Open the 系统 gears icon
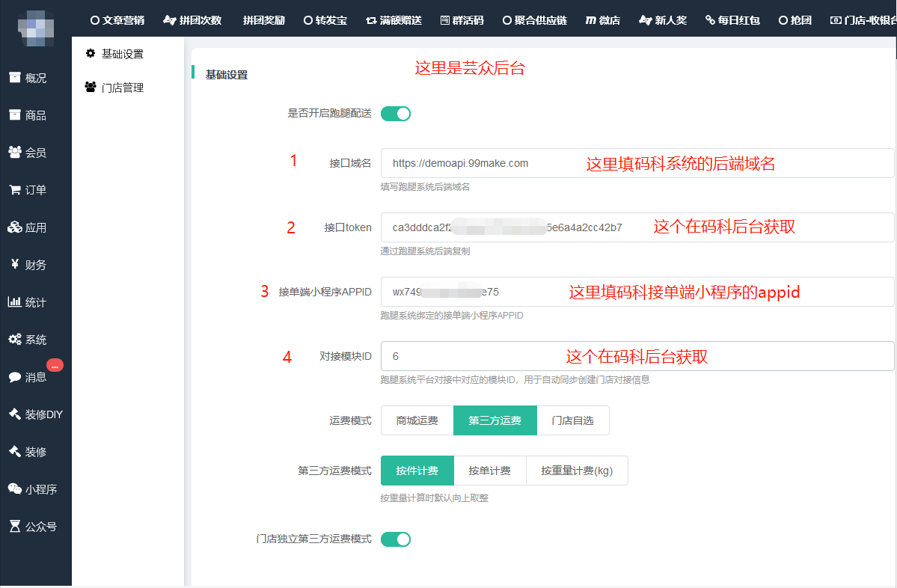897x588 pixels. (x=15, y=339)
